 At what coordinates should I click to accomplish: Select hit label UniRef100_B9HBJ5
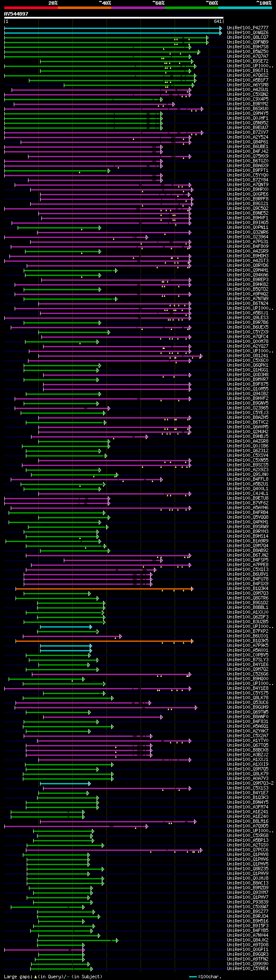coord(248,437)
